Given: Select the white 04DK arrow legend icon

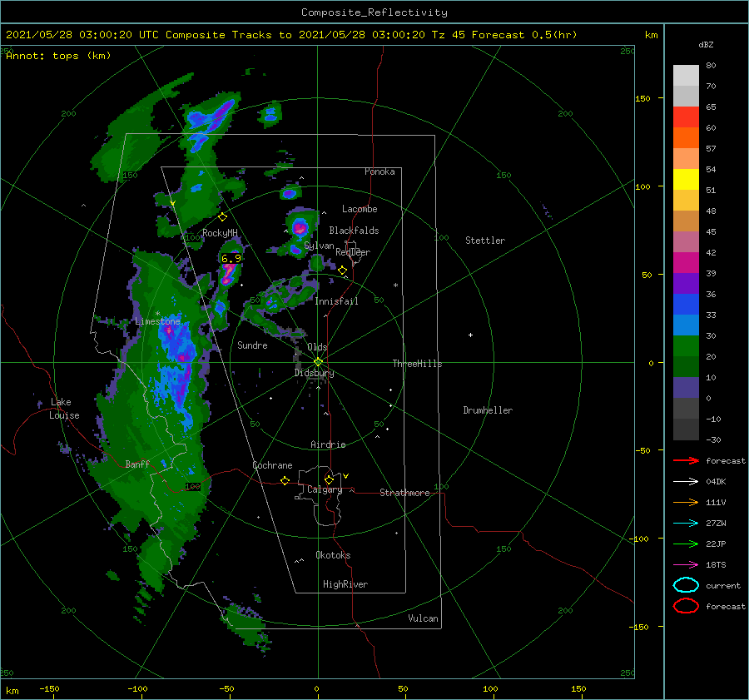Looking at the screenshot, I should coord(686,481).
